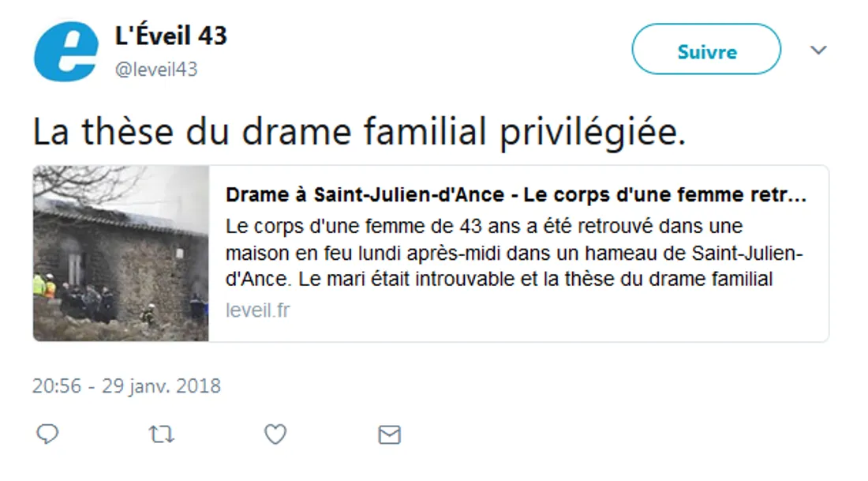Click the '29 janv. 2018' date
The height and width of the screenshot is (481, 868).
(x=161, y=386)
